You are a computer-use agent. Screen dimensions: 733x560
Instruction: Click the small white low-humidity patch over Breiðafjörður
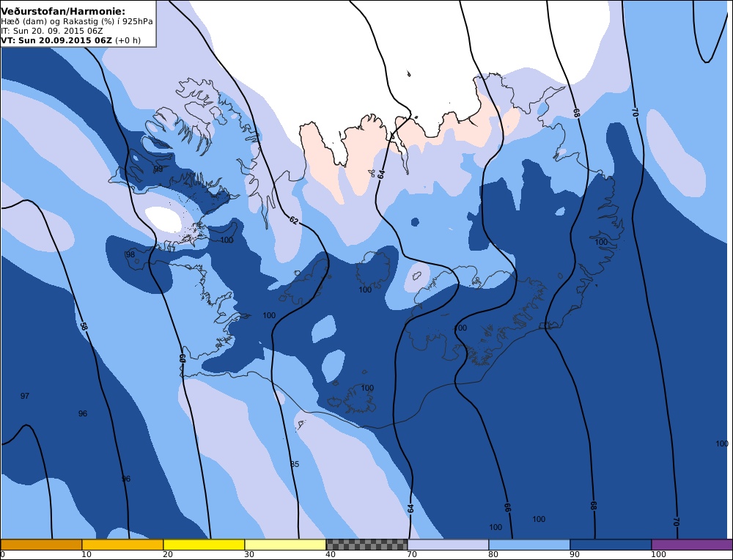pos(163,219)
